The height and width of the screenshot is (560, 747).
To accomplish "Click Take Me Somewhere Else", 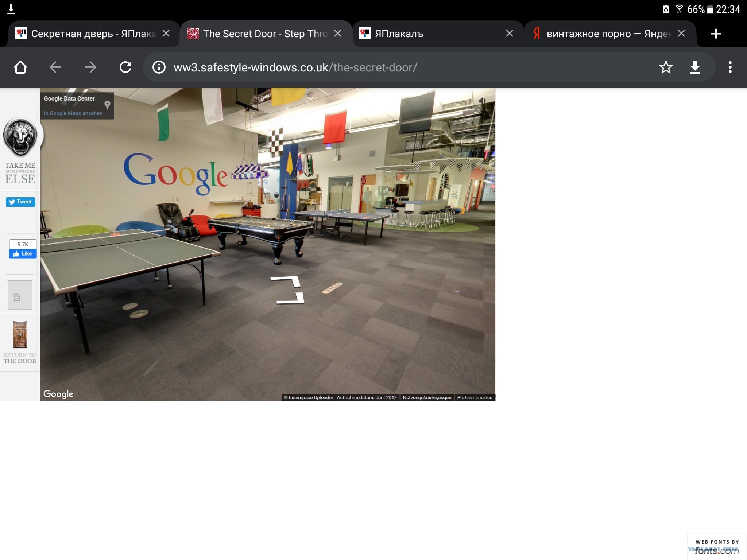I will 20,173.
